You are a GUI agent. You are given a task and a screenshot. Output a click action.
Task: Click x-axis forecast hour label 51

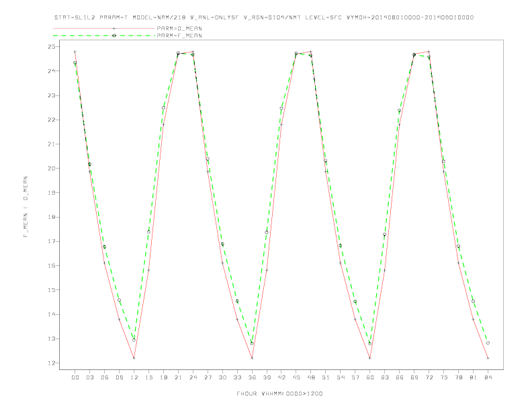point(326,377)
